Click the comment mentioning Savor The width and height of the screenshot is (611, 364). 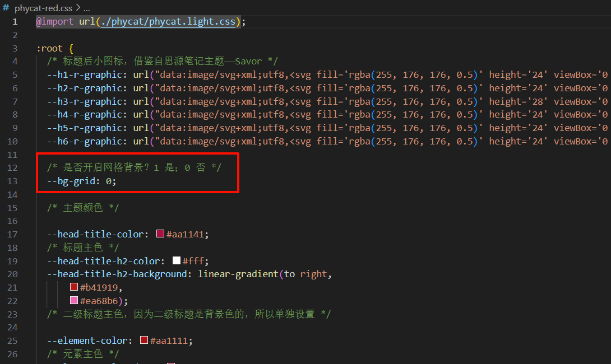pyautogui.click(x=163, y=62)
